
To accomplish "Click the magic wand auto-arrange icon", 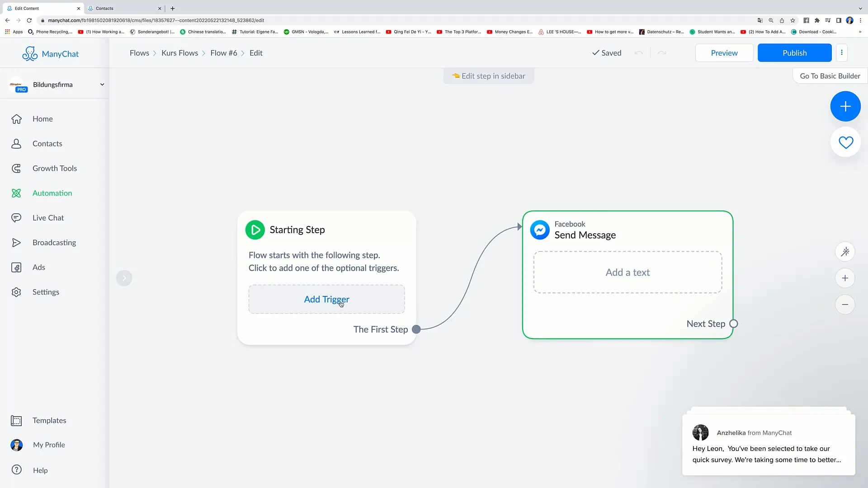I will [845, 252].
